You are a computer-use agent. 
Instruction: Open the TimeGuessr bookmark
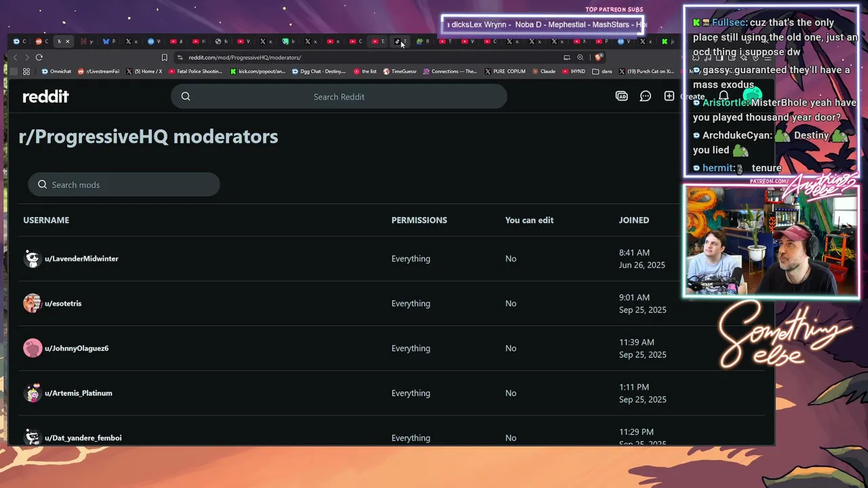click(x=401, y=71)
